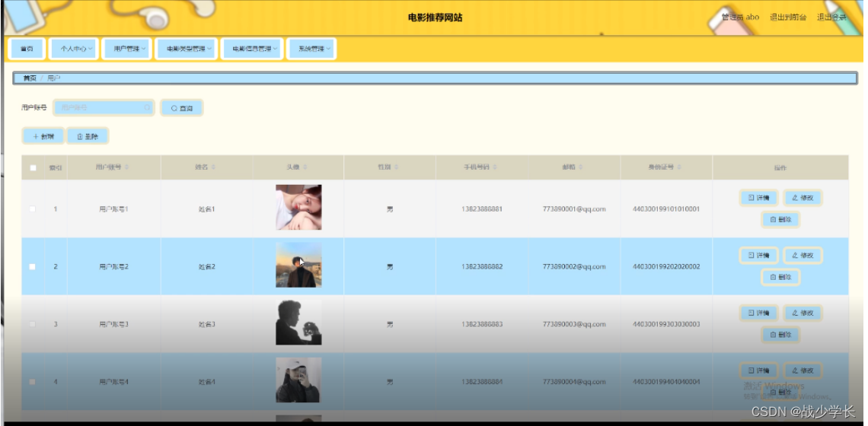Viewport: 868px width, 426px height.
Task: Sort table by 头像 column arrows
Action: pyautogui.click(x=305, y=167)
